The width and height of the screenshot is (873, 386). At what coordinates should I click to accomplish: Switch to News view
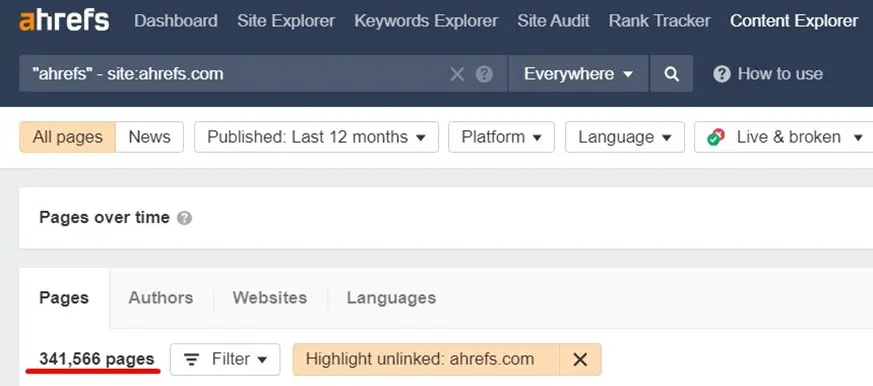pos(149,137)
